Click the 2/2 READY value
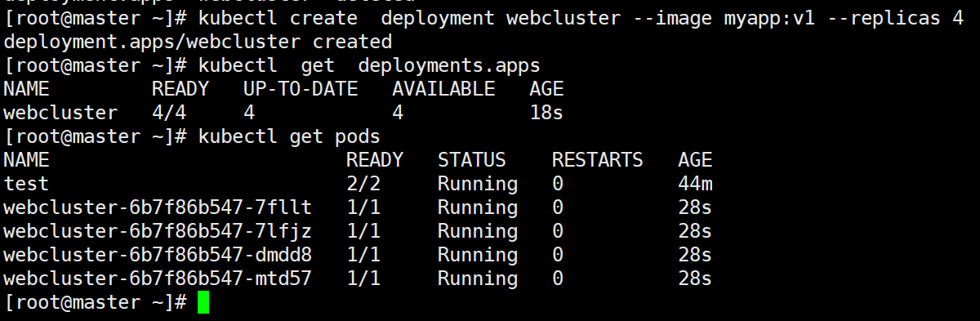 pos(363,184)
